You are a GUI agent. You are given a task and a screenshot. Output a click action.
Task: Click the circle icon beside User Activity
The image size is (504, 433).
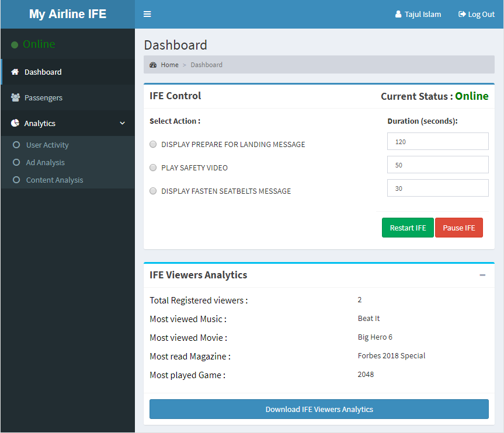point(16,145)
